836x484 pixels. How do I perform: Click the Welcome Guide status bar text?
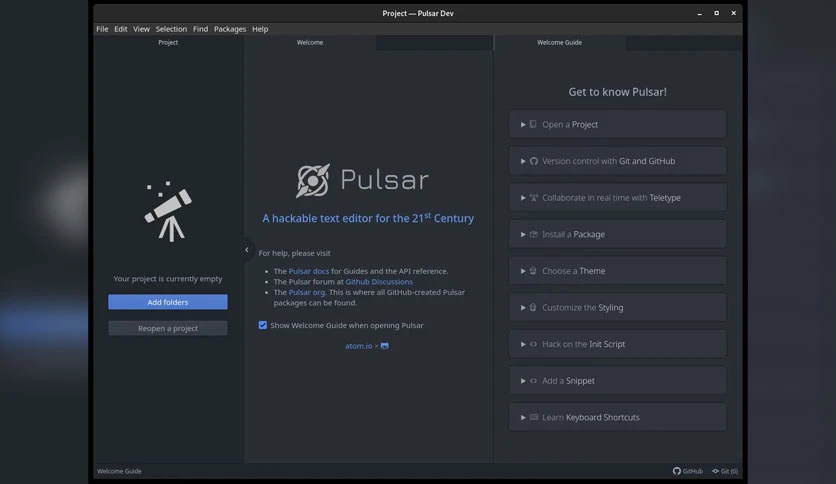coord(119,471)
